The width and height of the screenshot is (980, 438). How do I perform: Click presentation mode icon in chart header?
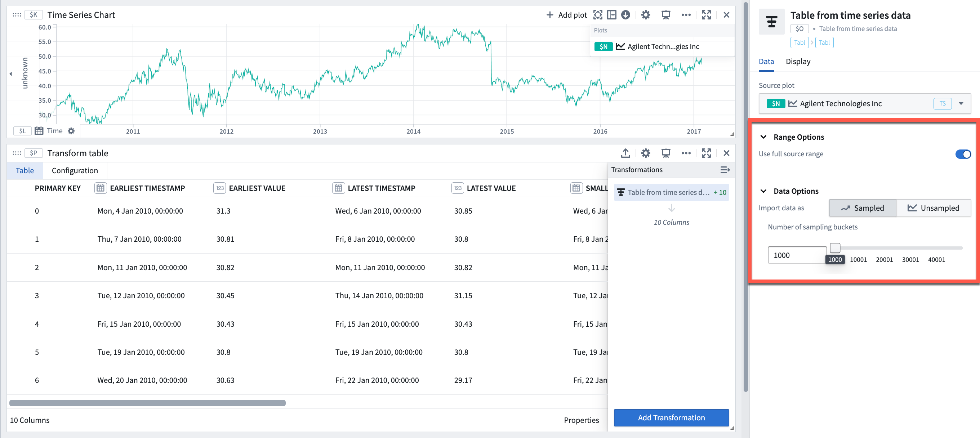(666, 15)
